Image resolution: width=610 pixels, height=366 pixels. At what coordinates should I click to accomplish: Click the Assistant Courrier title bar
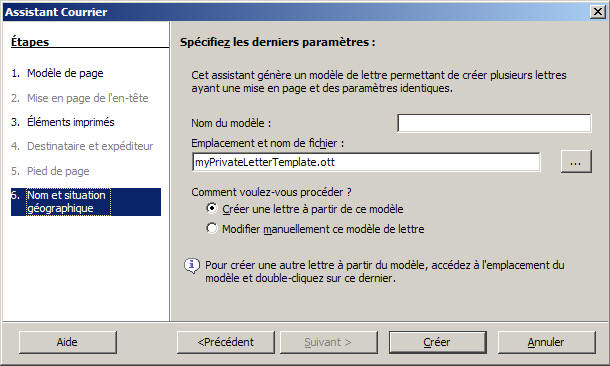[x=296, y=12]
